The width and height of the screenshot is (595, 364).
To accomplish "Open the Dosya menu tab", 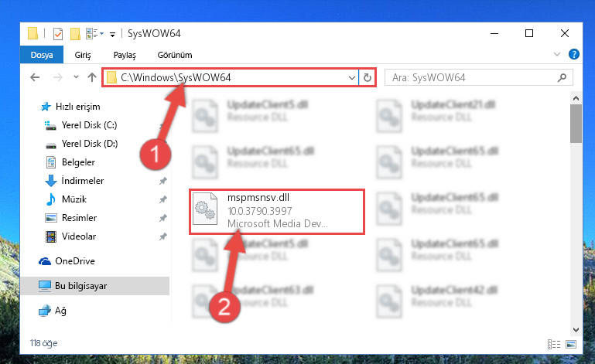I will (x=42, y=55).
